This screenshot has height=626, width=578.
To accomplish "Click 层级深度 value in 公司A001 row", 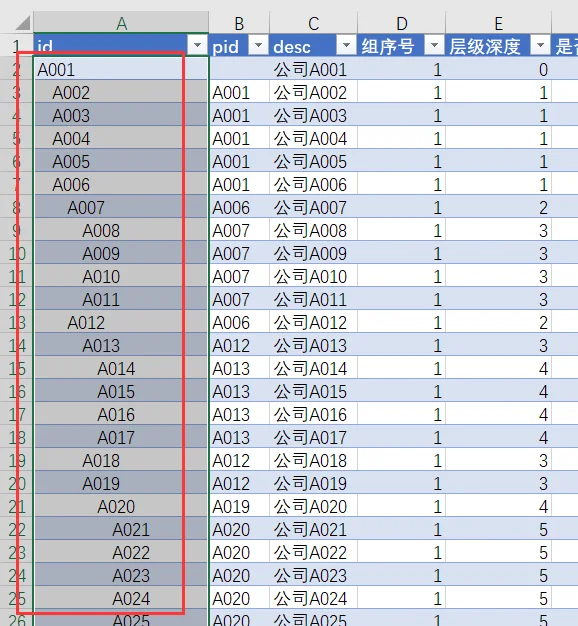I will (499, 69).
